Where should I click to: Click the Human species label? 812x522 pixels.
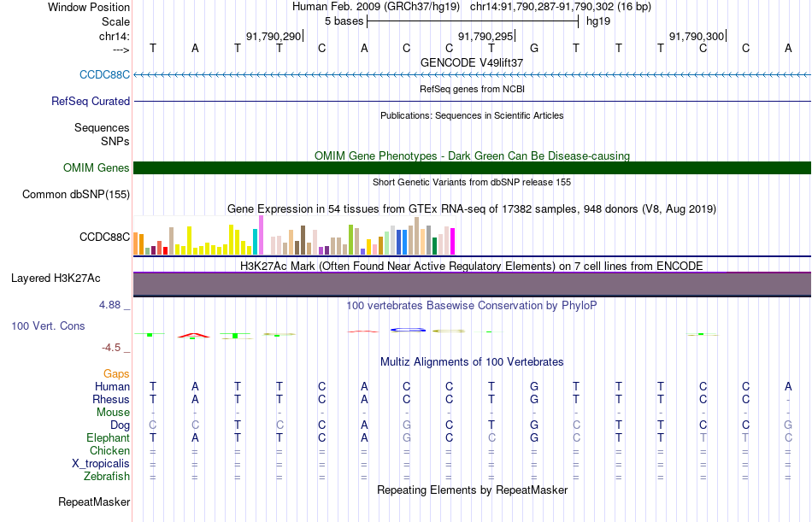(112, 386)
